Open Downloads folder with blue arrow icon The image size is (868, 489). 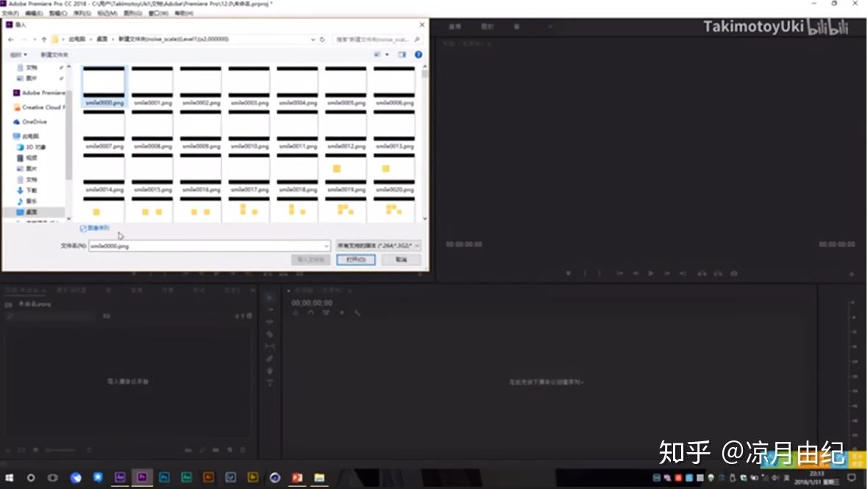tap(28, 190)
